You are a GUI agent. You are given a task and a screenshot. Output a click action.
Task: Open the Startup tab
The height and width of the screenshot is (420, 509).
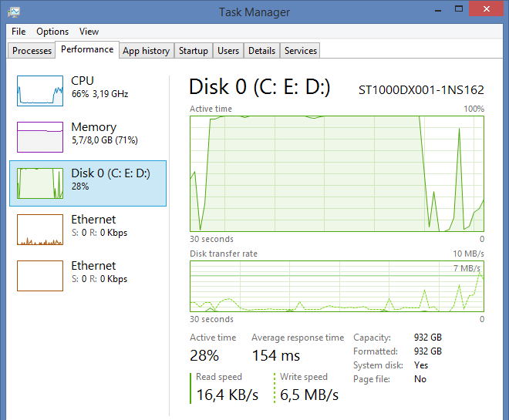193,51
